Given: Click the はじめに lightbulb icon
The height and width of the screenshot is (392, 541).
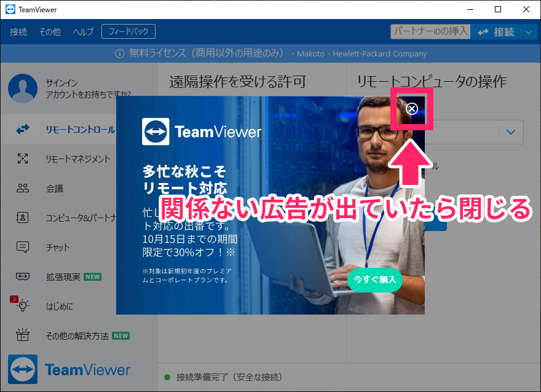Looking at the screenshot, I should point(23,306).
